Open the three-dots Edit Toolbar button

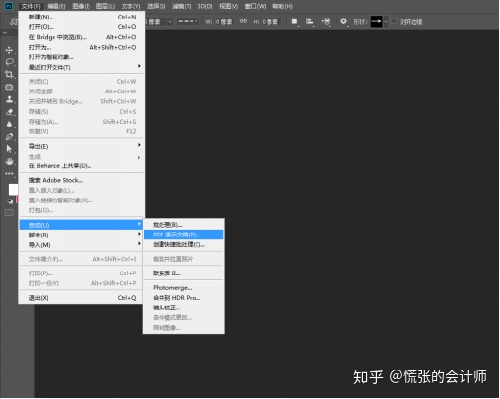click(x=9, y=173)
